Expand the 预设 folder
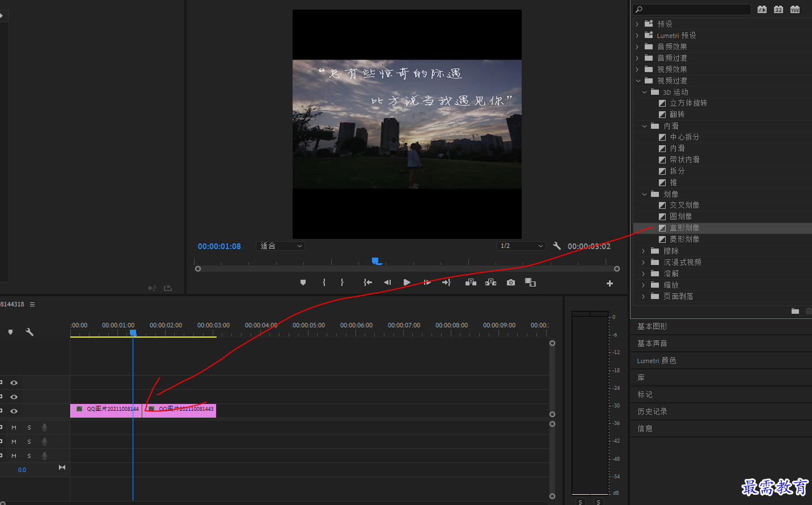The height and width of the screenshot is (505, 812). [637, 24]
